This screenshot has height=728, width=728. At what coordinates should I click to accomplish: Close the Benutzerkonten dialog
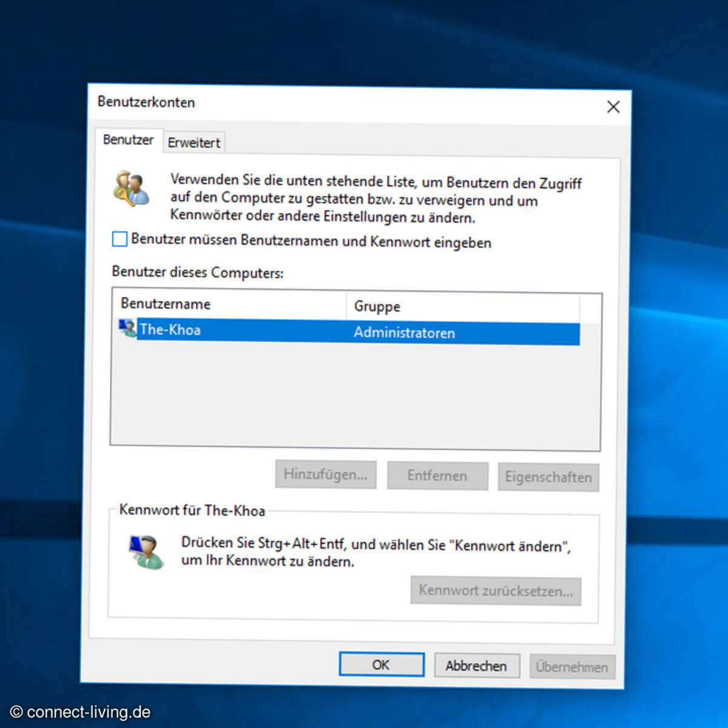[613, 107]
